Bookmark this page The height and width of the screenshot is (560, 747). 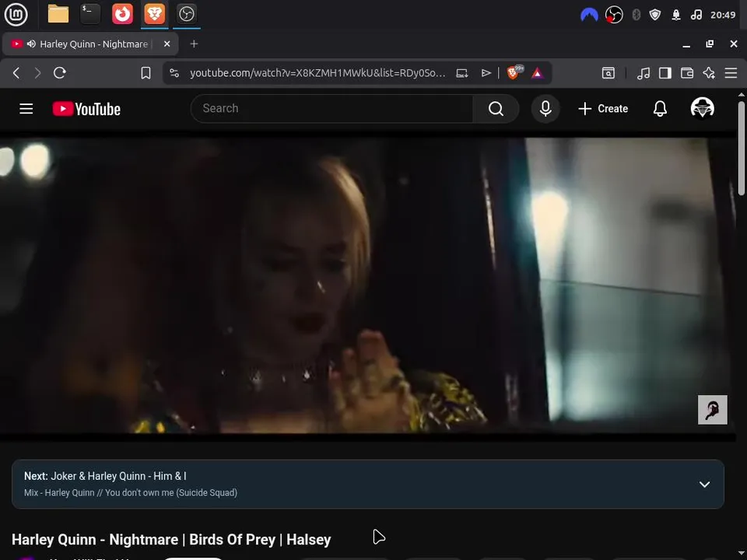tap(146, 73)
